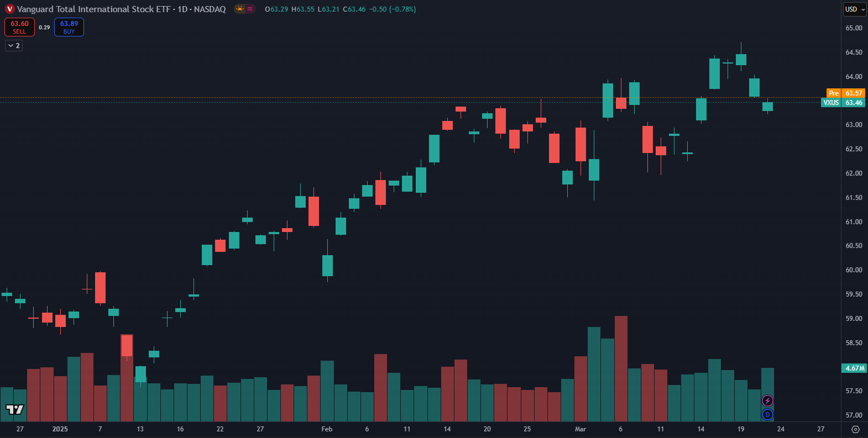
Task: Click the Vanguard logo next to symbol name
Action: tap(9, 9)
